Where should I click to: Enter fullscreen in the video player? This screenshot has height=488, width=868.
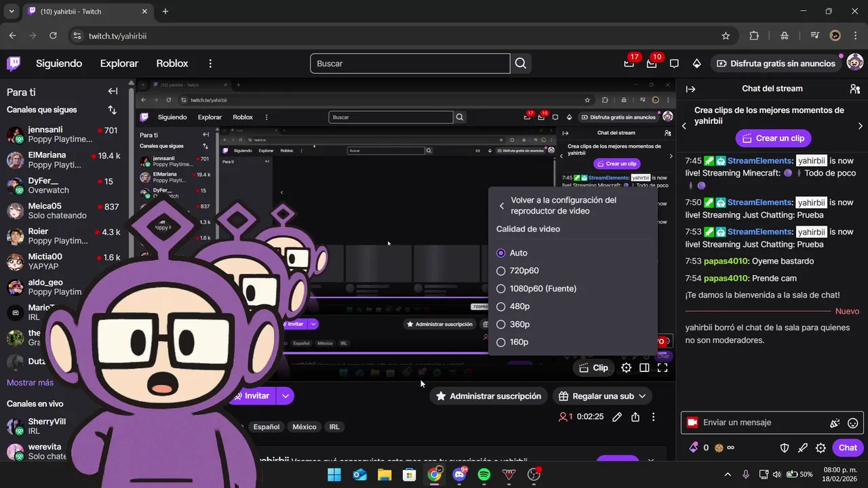click(x=663, y=368)
